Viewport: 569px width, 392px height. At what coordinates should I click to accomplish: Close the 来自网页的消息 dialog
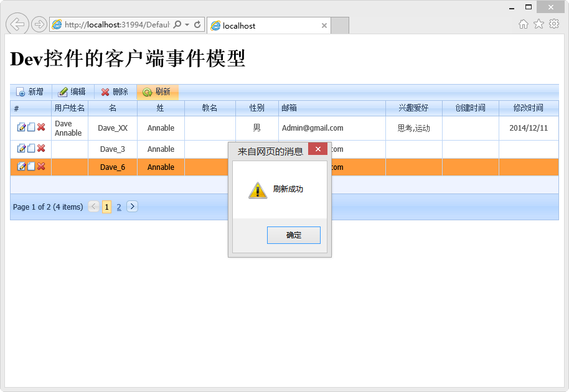pos(318,149)
